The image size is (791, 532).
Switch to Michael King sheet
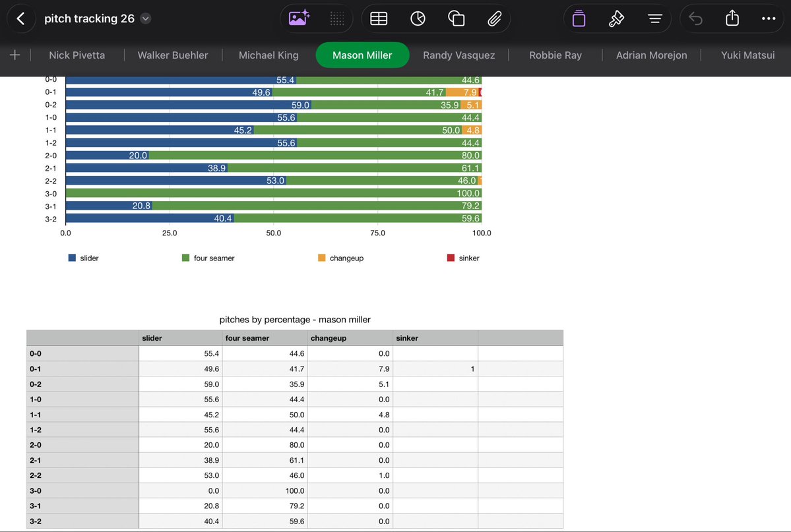click(269, 55)
